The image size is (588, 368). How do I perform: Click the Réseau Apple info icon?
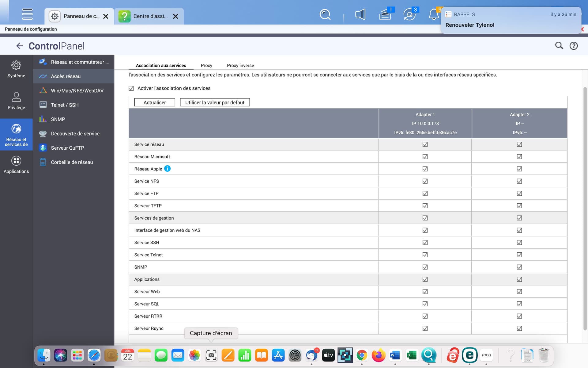tap(167, 169)
